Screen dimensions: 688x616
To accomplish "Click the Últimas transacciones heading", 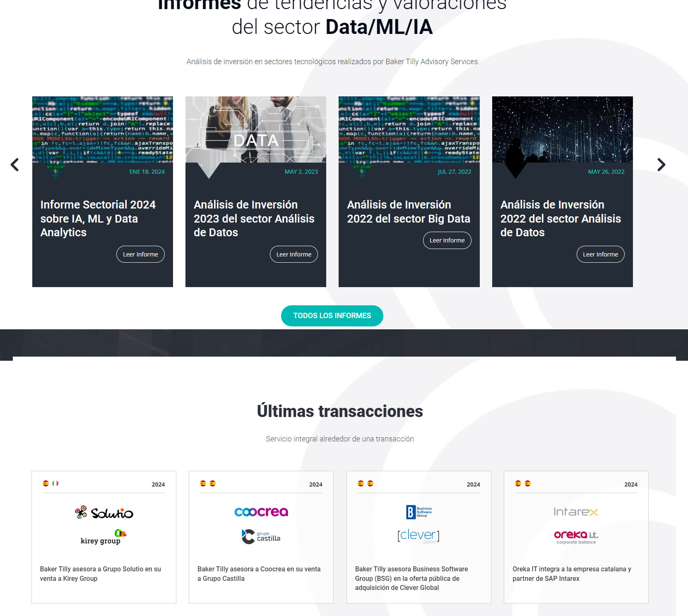I will [340, 411].
